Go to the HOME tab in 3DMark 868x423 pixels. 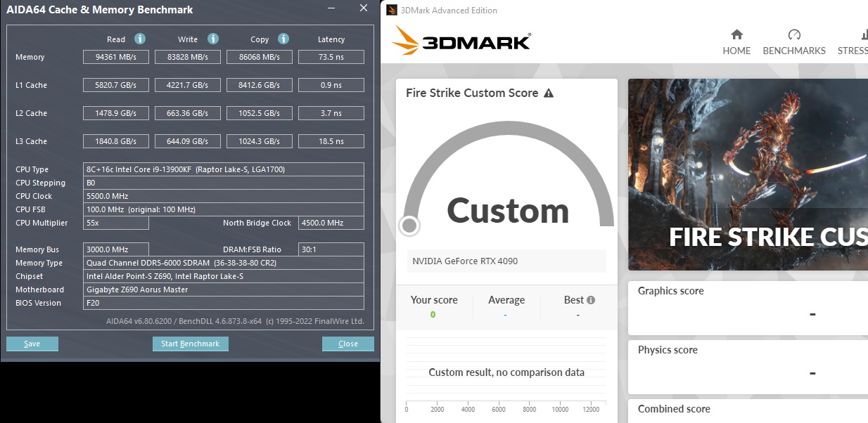736,42
